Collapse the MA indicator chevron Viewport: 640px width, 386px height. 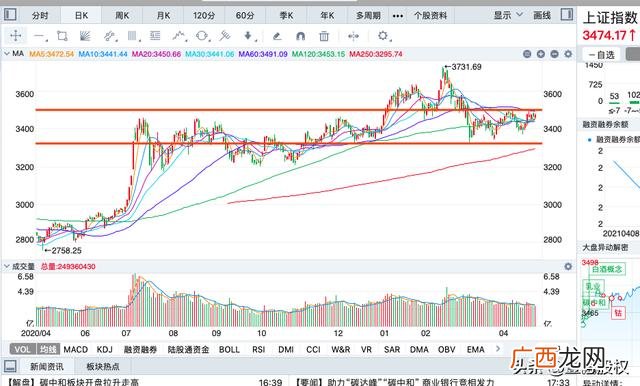pyautogui.click(x=7, y=53)
